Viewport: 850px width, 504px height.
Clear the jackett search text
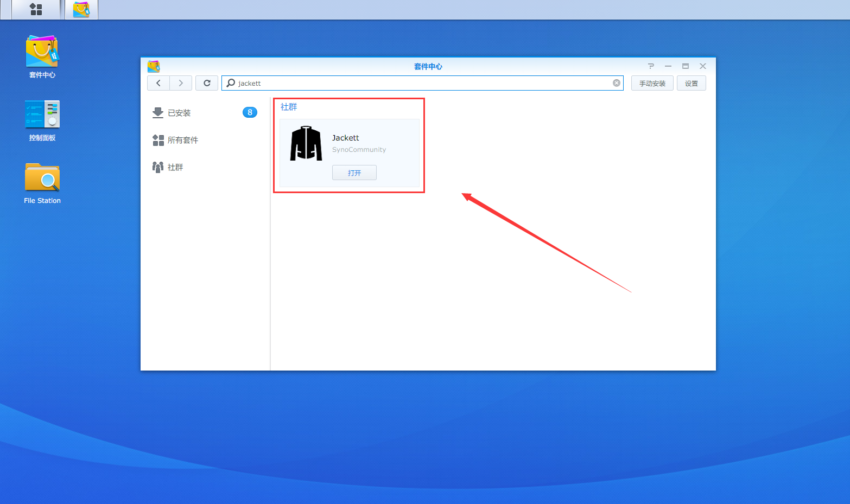tap(617, 83)
